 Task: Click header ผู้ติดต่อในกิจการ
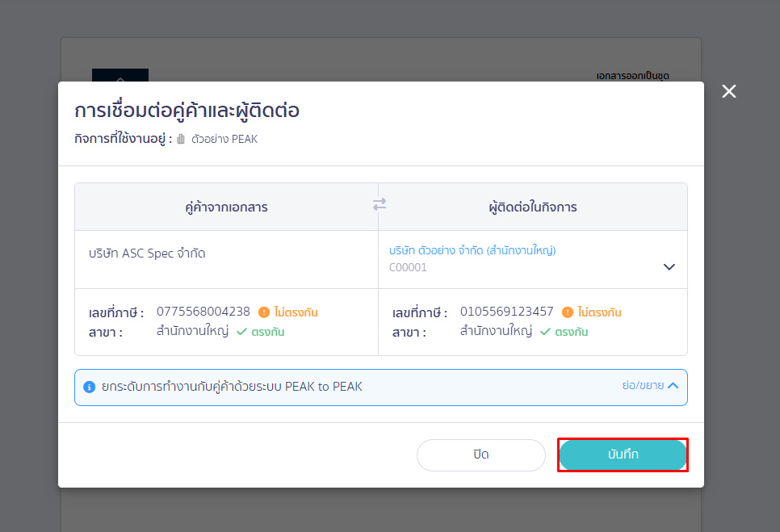533,207
